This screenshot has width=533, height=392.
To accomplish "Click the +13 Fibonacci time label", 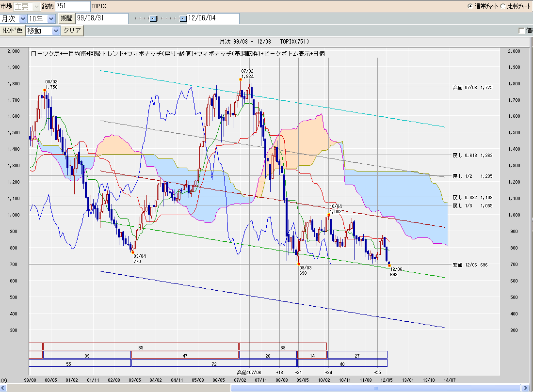I will coord(279,372).
